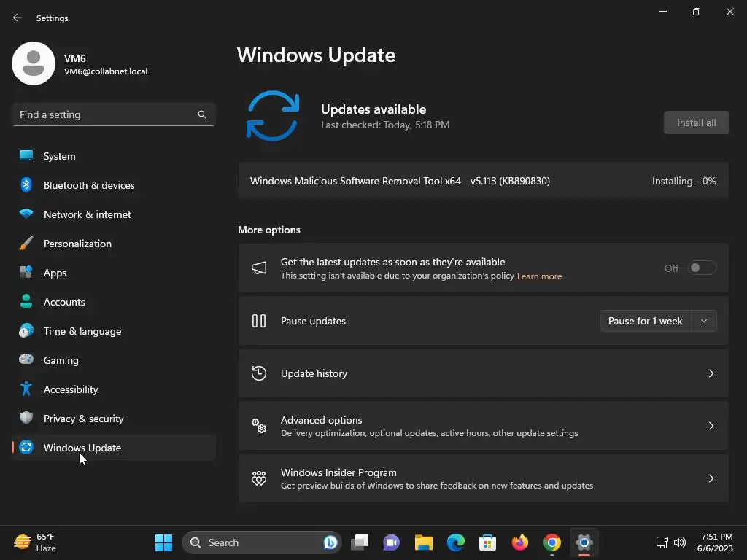Click the megaphone icon for latest updates

click(x=259, y=268)
